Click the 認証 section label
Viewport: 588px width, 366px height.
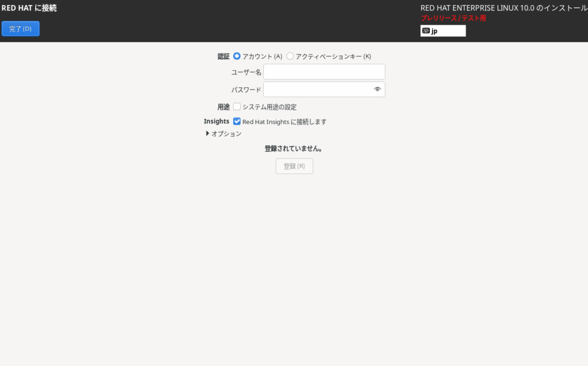tap(223, 56)
